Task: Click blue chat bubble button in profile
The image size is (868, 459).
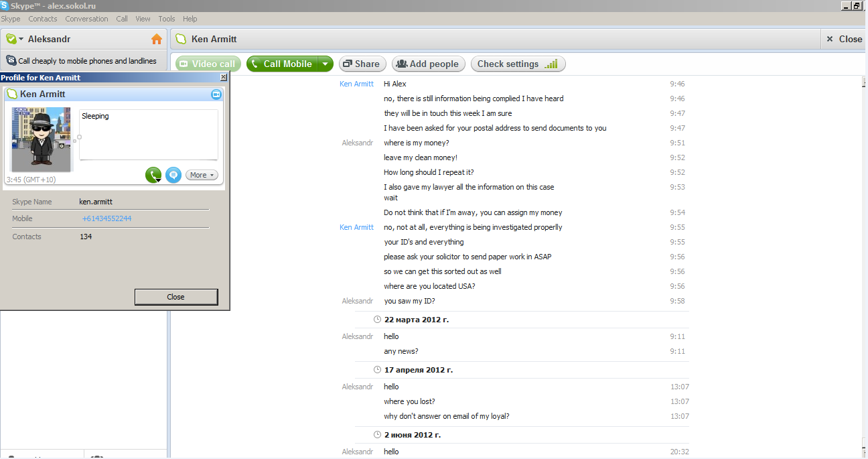Action: point(173,175)
